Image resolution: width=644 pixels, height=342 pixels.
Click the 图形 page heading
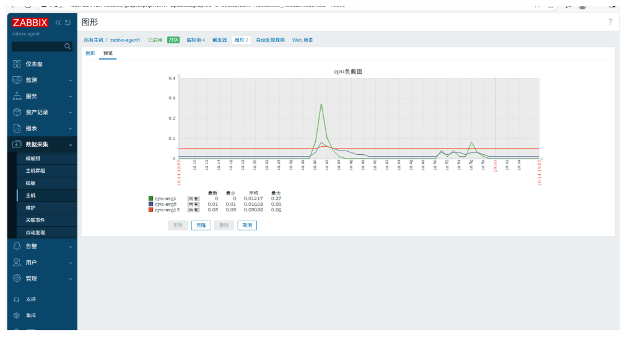(90, 22)
